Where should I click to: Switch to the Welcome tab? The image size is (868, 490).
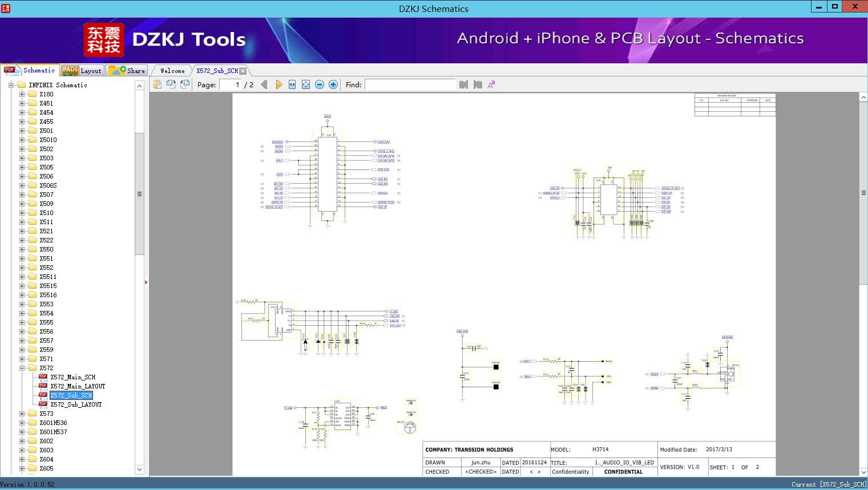pos(172,71)
